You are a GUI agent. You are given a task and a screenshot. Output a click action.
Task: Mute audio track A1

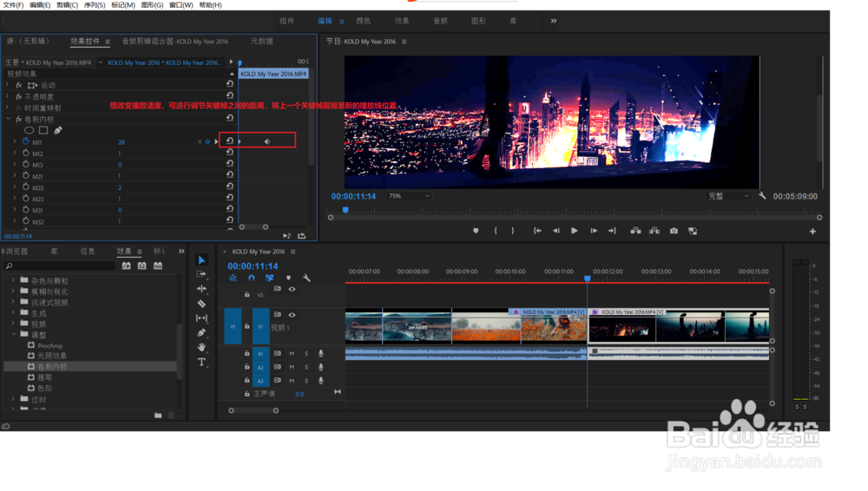click(x=292, y=354)
